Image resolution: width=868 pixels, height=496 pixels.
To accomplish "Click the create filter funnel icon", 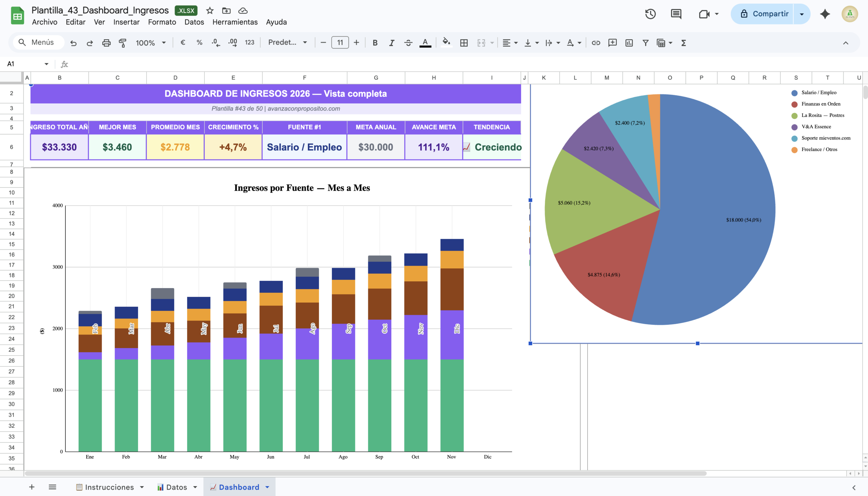I will pyautogui.click(x=645, y=43).
